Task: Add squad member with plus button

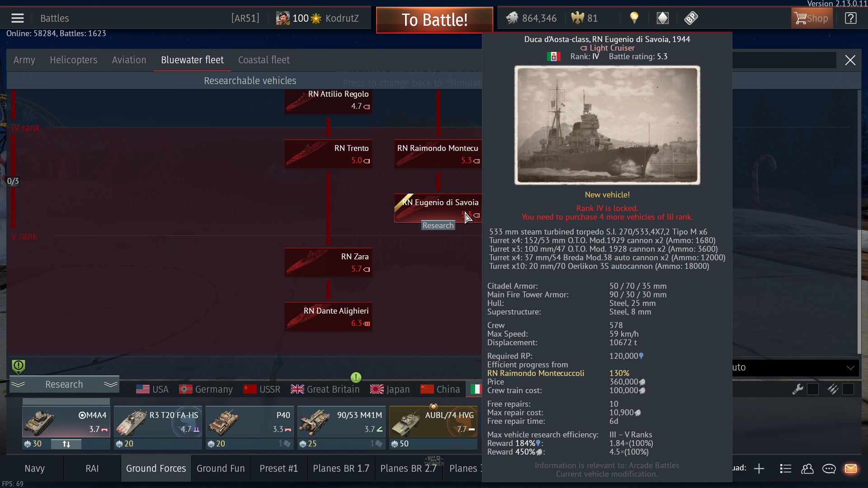Action: coord(759,469)
